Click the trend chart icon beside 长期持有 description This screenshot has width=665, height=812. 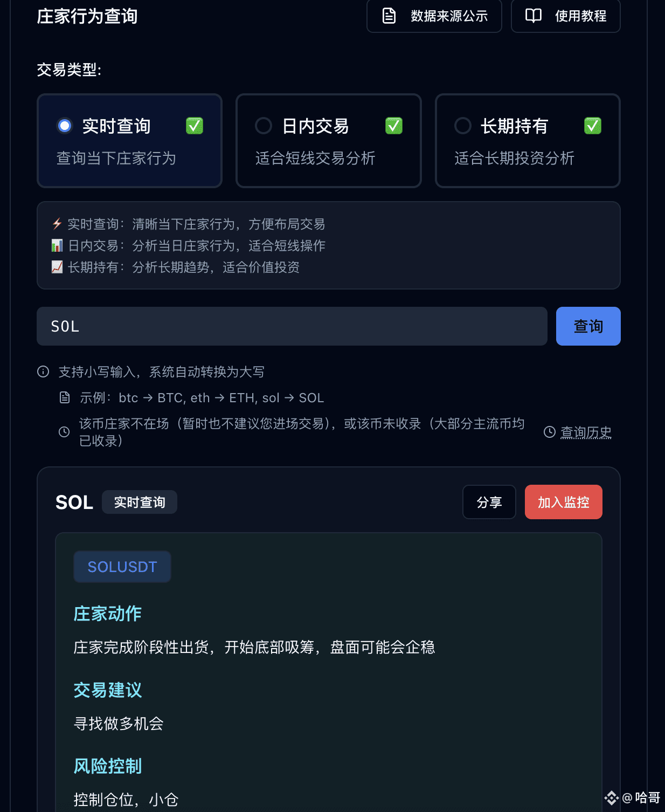click(x=57, y=267)
